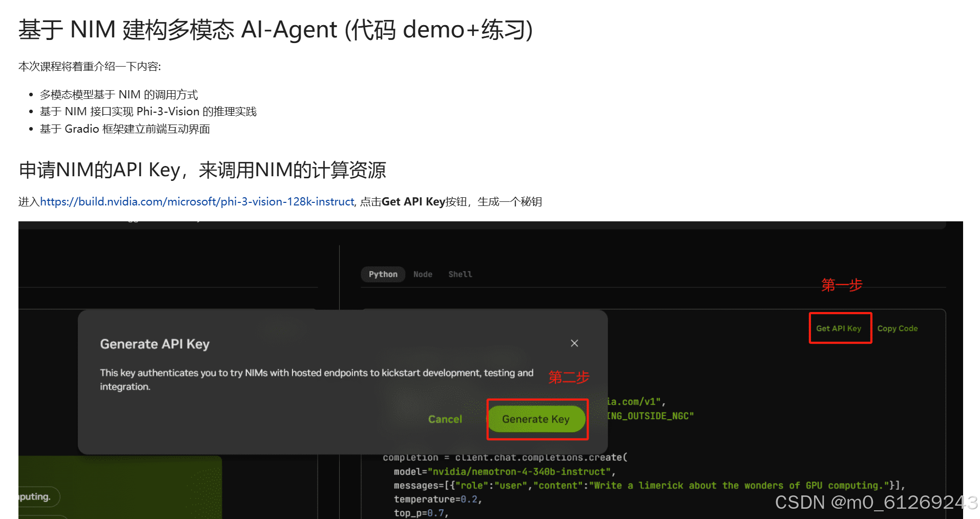Click bullet '多模态模型基于 NIM 的调用方式'
Screen dimensions: 980x519
(x=119, y=95)
